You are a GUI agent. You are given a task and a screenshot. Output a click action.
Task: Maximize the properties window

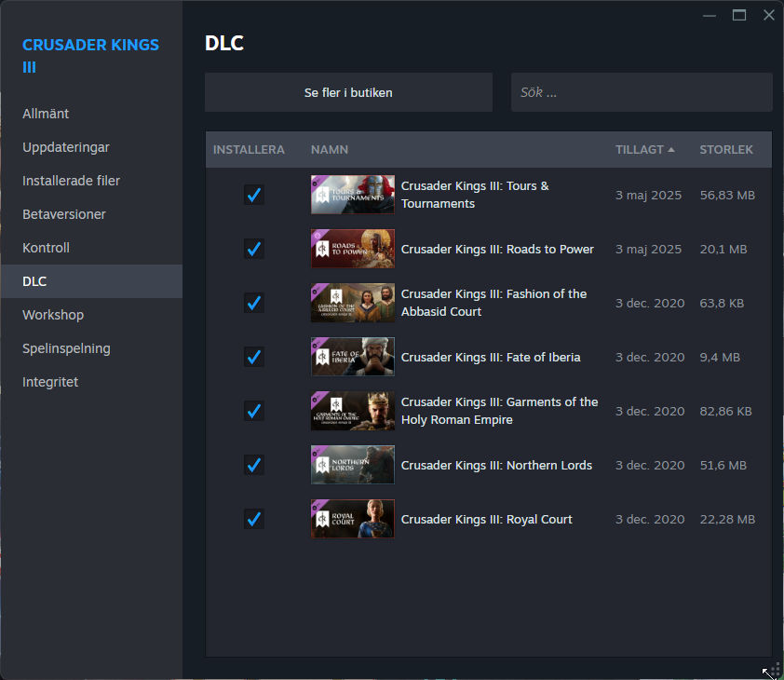[739, 16]
